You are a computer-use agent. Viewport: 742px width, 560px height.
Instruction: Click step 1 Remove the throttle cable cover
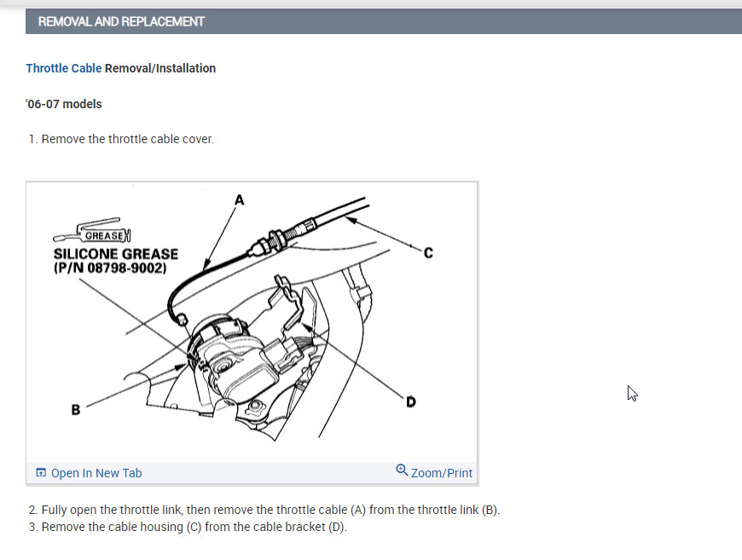click(x=121, y=139)
